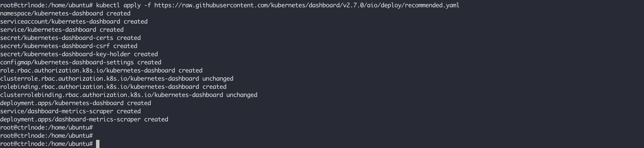Click the terminal cursor block
644x148 pixels.
(98, 144)
